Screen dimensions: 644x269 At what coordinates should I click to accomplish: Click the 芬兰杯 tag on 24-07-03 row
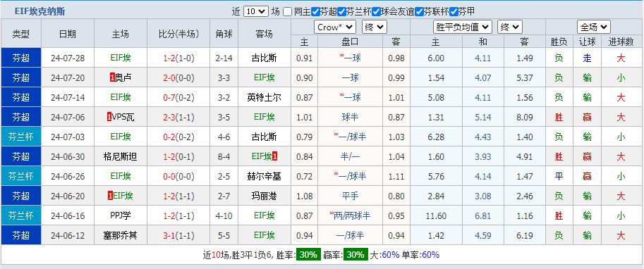[21, 137]
